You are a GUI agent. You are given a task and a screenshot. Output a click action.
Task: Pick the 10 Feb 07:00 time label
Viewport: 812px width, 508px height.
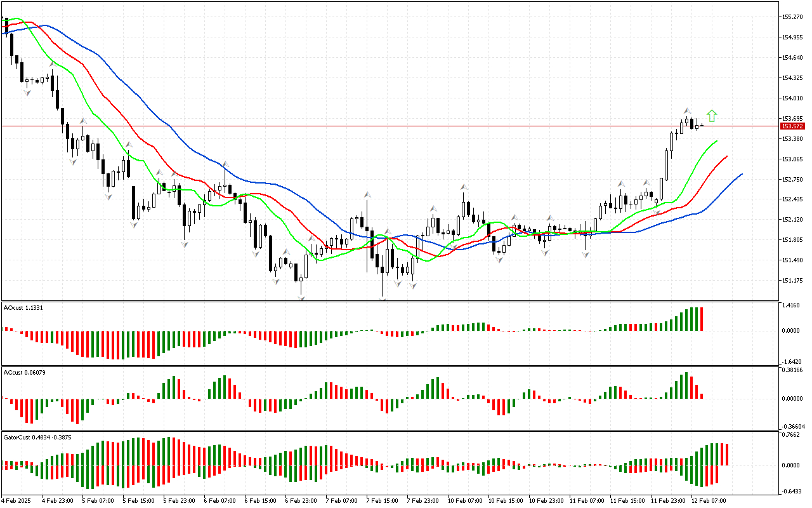click(465, 500)
